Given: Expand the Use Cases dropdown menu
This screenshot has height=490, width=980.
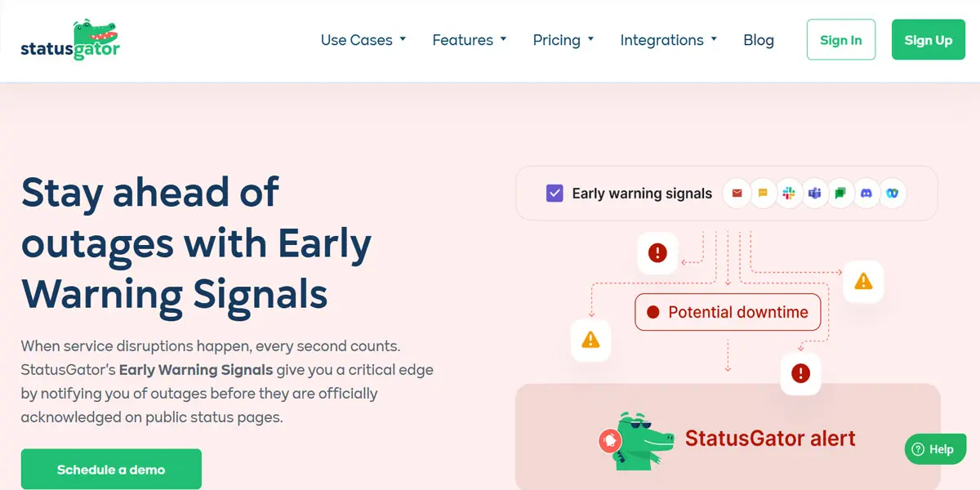Looking at the screenshot, I should coord(363,40).
